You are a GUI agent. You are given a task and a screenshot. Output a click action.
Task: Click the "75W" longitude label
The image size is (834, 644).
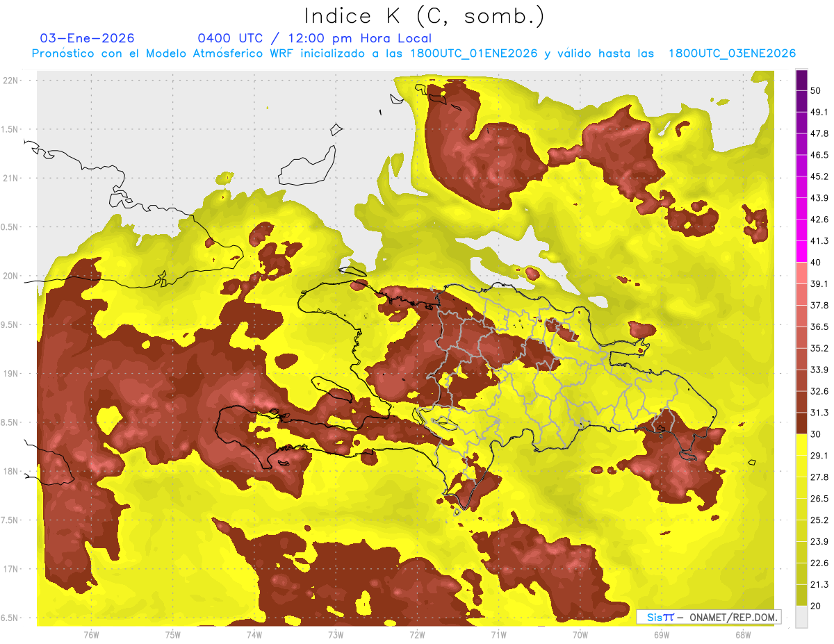[173, 634]
